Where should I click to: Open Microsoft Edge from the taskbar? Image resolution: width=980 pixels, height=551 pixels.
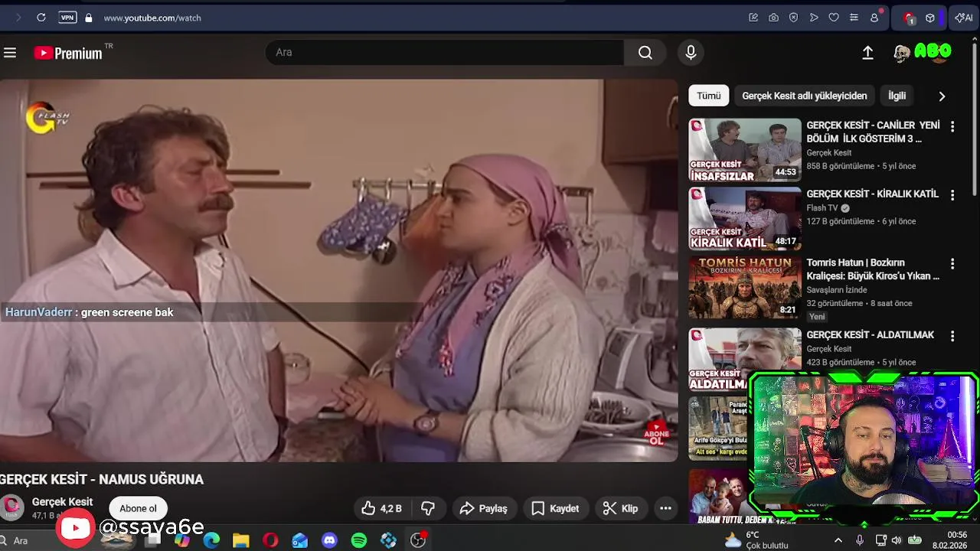click(211, 540)
